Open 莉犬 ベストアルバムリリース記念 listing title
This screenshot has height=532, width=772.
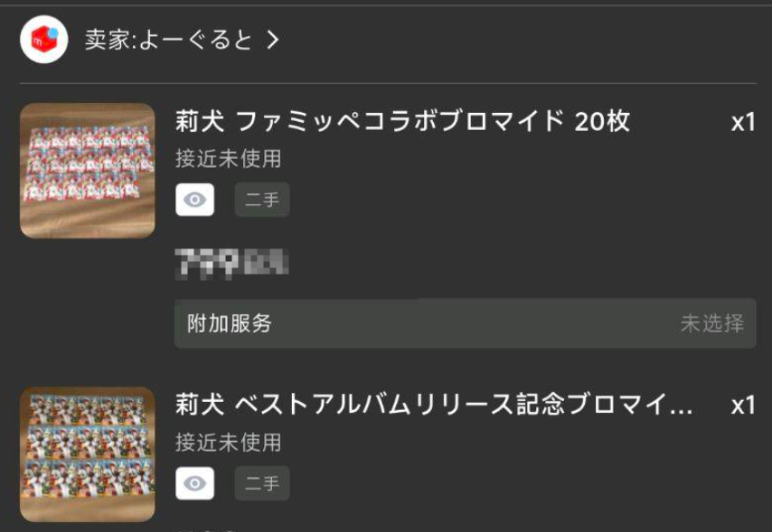(x=434, y=405)
